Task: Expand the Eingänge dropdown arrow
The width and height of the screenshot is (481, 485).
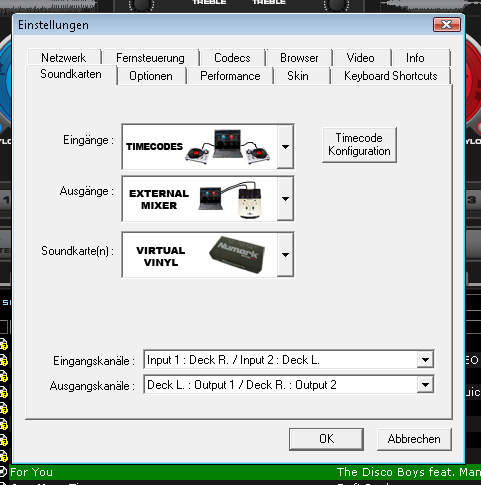Action: point(285,147)
